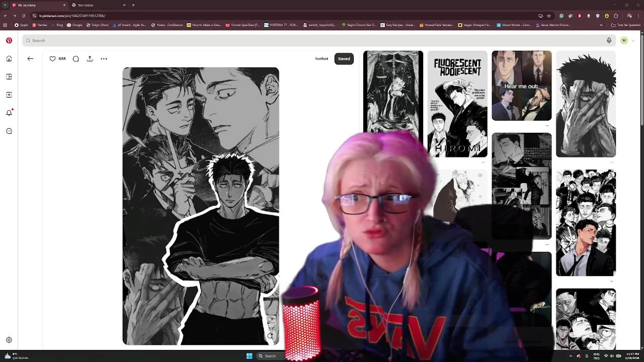Open pin more options ellipsis
This screenshot has height=362, width=644.
point(104,59)
